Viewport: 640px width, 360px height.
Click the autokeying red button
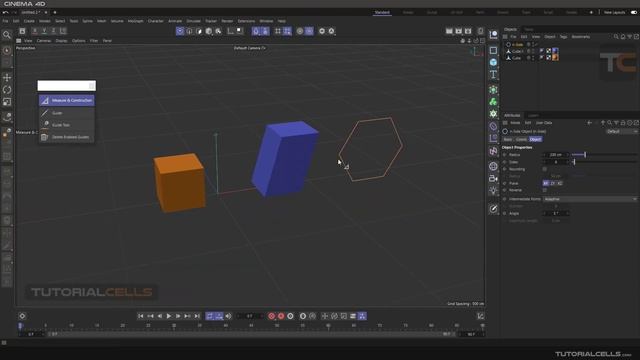click(281, 316)
